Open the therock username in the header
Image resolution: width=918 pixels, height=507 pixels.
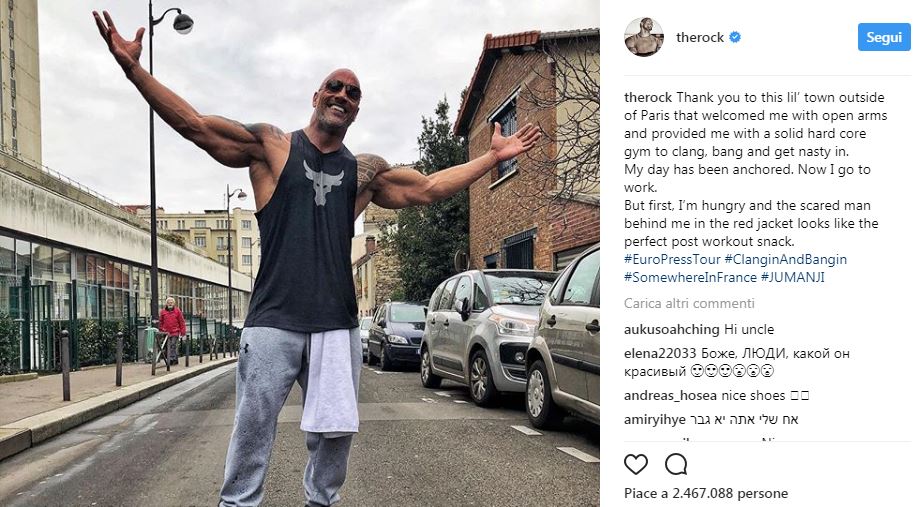[x=700, y=37]
